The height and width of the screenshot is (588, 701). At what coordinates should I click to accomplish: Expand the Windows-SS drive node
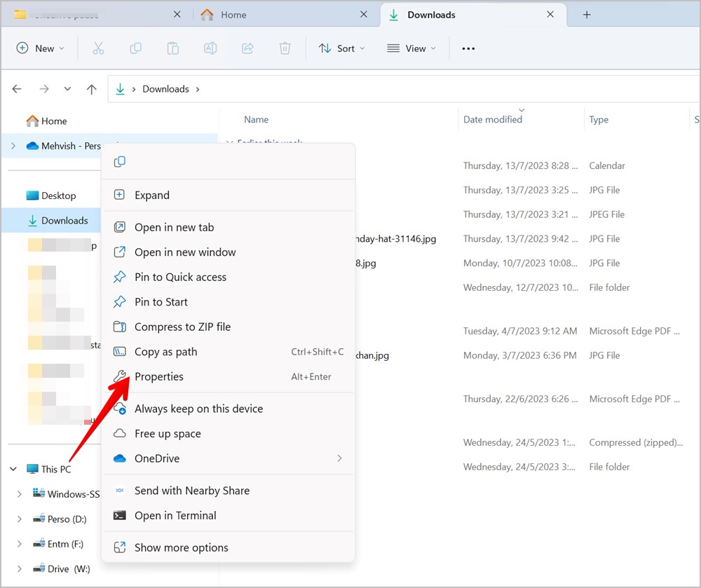19,494
